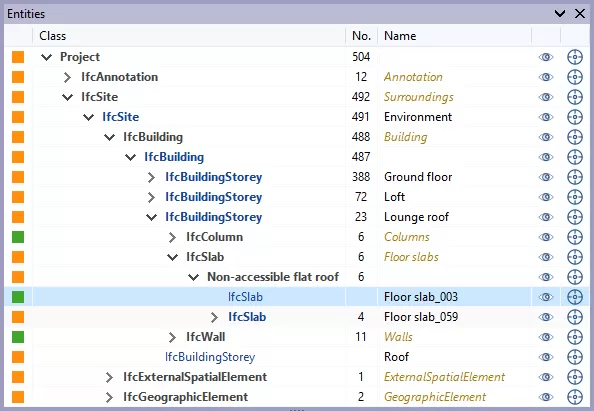
Task: Click the locate icon in Walls row
Action: click(x=575, y=337)
